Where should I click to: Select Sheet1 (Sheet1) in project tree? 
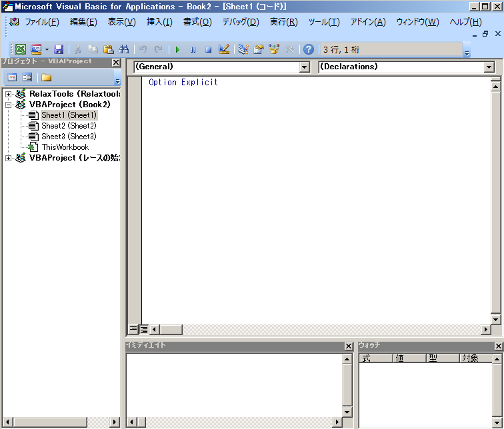(69, 115)
